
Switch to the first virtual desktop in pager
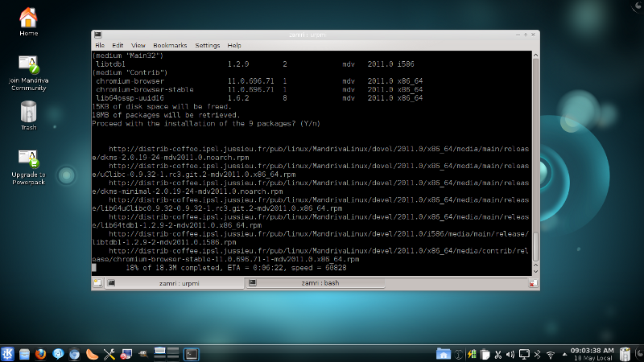(159, 351)
